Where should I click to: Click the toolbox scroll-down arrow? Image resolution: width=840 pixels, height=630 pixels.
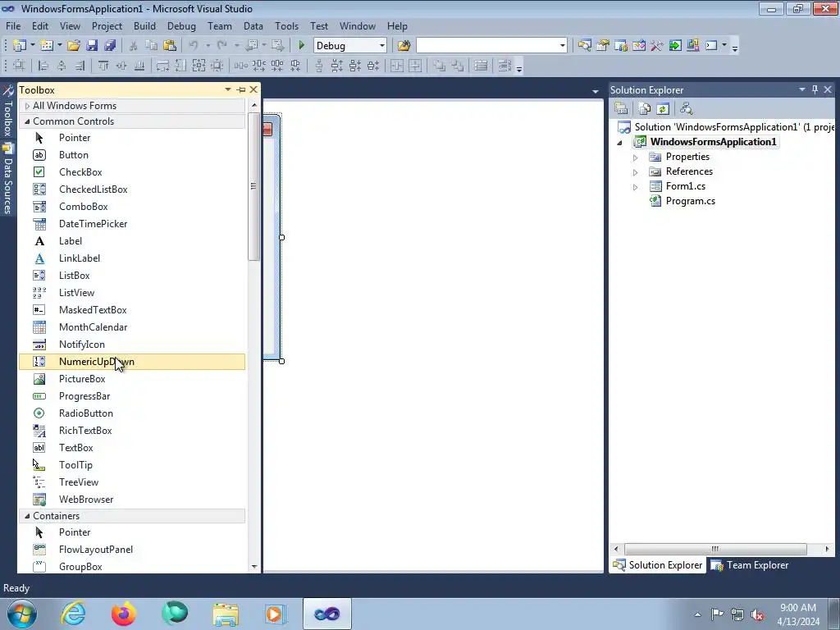(x=254, y=566)
